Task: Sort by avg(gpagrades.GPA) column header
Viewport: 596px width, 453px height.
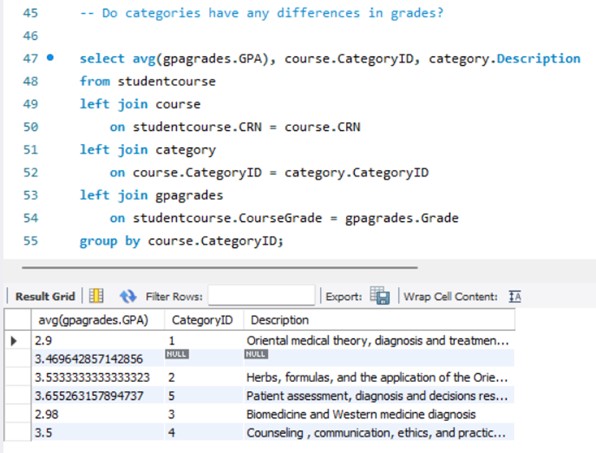Action: pyautogui.click(x=93, y=320)
